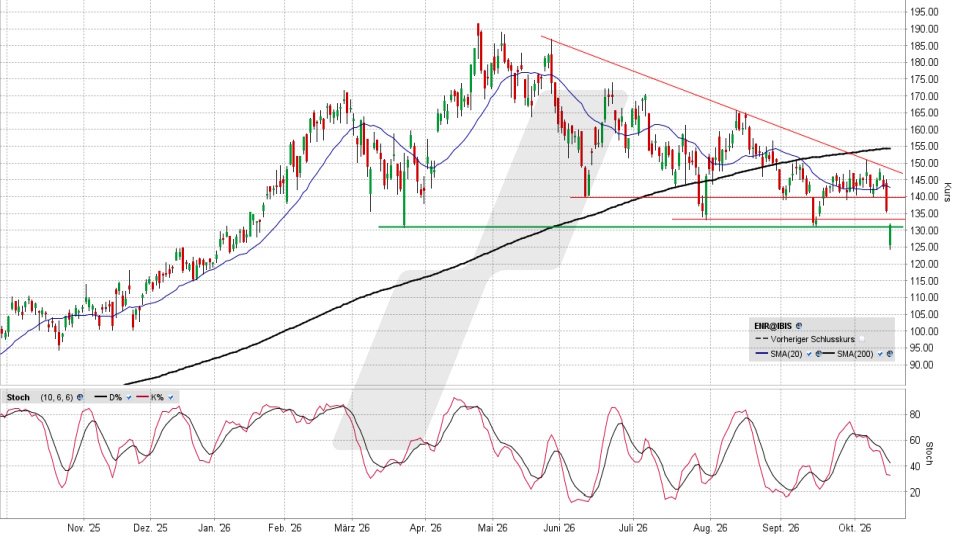Image resolution: width=960 pixels, height=540 pixels.
Task: Click the Vorheriger Schlusskurs legend label
Action: point(813,339)
